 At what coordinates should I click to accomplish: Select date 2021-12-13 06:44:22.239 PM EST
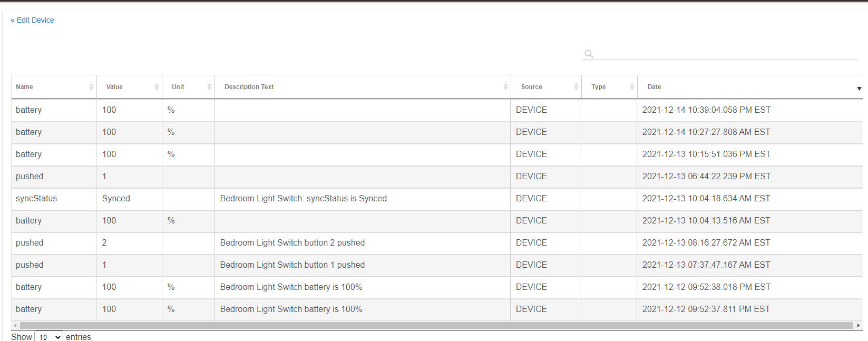pyautogui.click(x=706, y=177)
